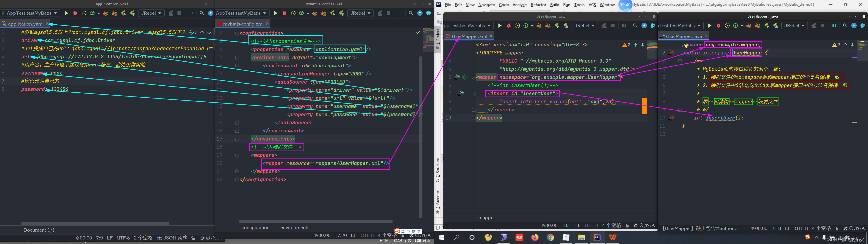Click implementation gutter icon beside insertUser line 10
The image size is (868, 244).
click(x=671, y=118)
